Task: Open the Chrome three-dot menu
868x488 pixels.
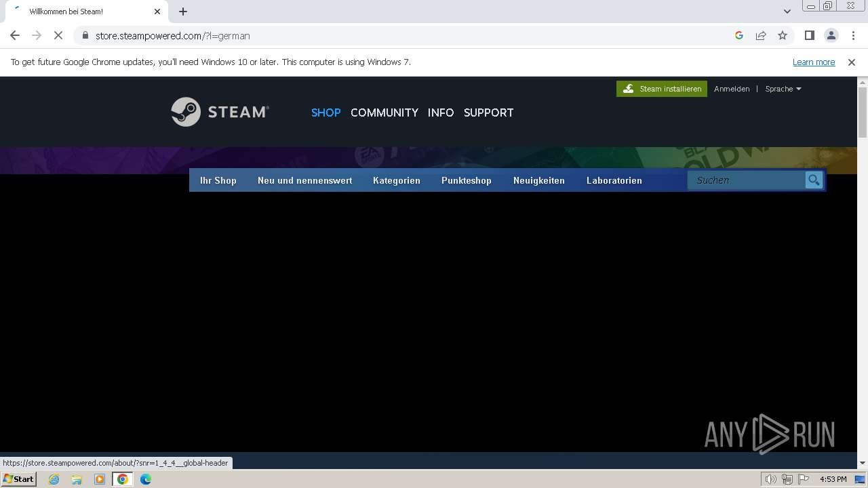Action: click(853, 35)
